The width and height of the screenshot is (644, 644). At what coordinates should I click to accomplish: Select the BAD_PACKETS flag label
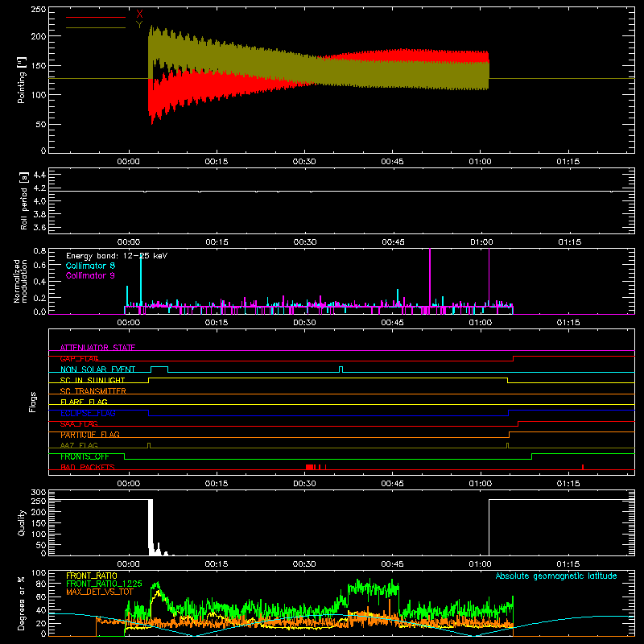88,467
